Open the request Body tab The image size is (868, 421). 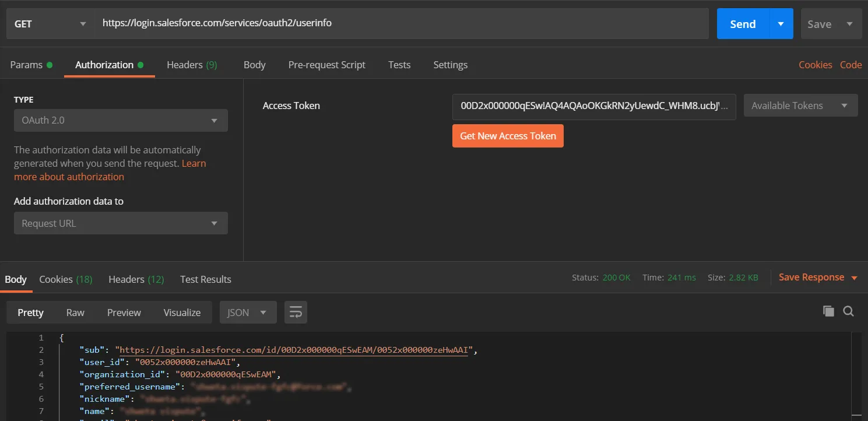254,65
